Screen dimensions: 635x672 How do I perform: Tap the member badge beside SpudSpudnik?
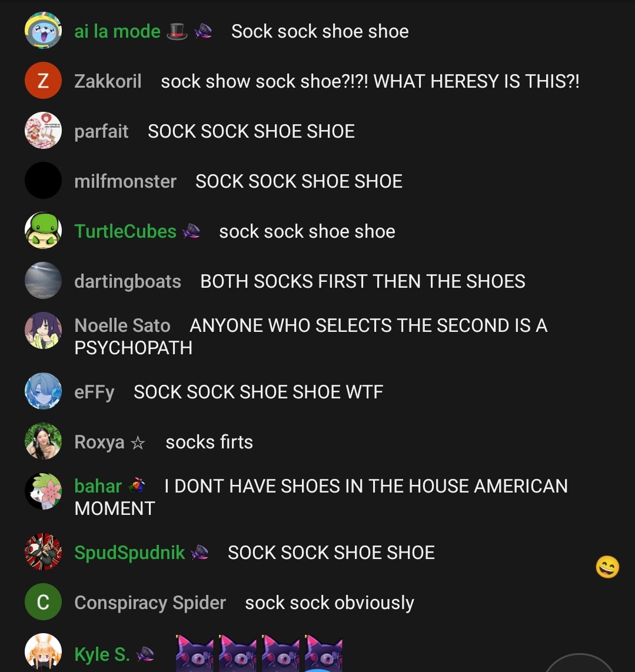(x=200, y=552)
